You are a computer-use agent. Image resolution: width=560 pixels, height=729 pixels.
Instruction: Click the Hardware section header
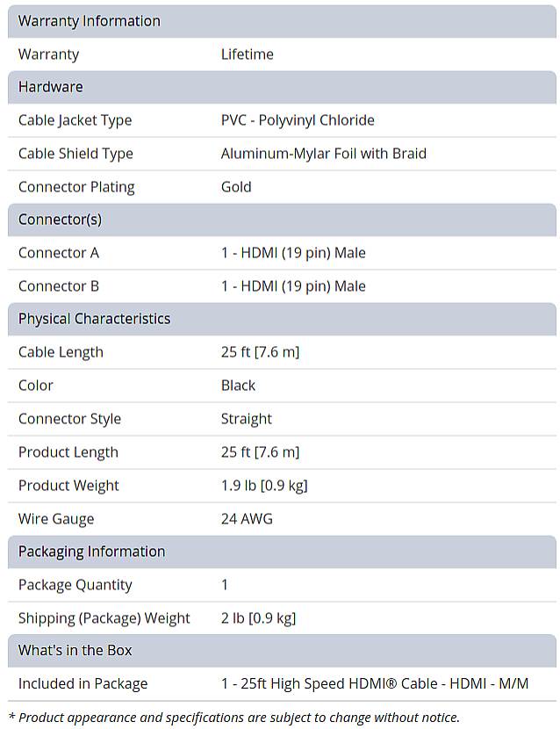tap(51, 87)
